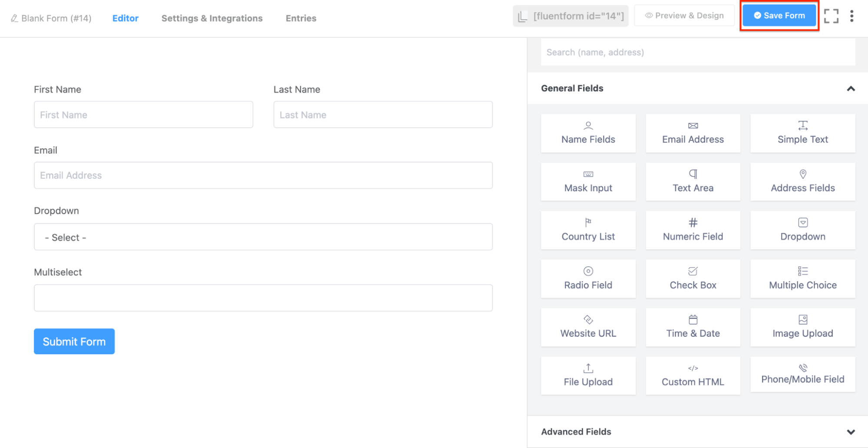Add a Name Fields element

(x=588, y=133)
